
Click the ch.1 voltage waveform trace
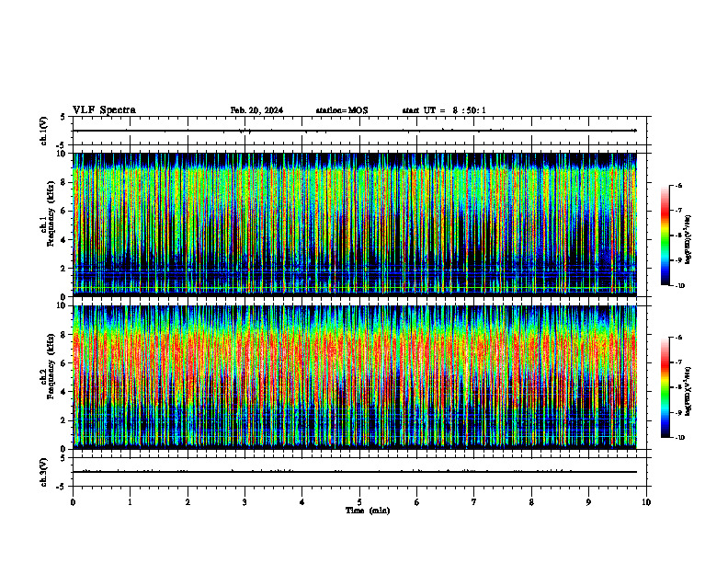355,131
